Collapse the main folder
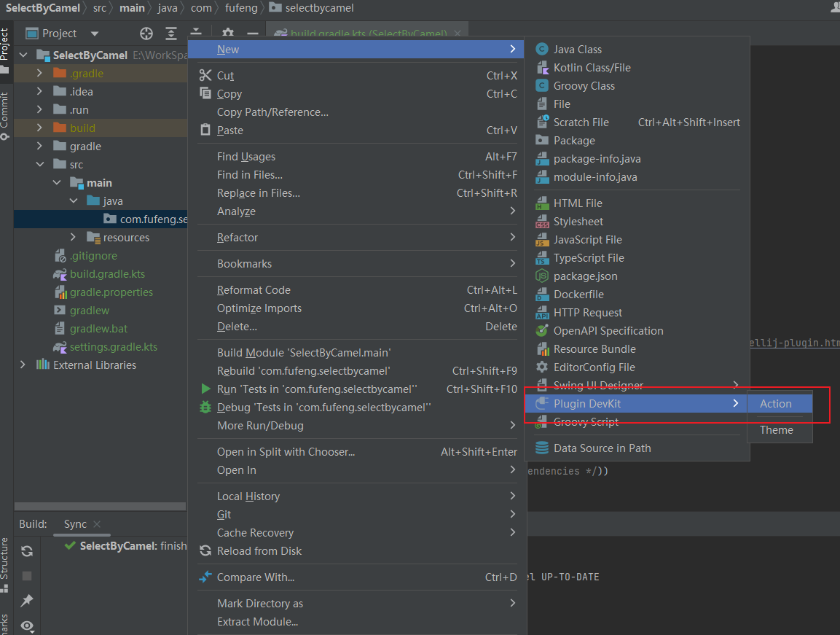840x635 pixels. 57,182
